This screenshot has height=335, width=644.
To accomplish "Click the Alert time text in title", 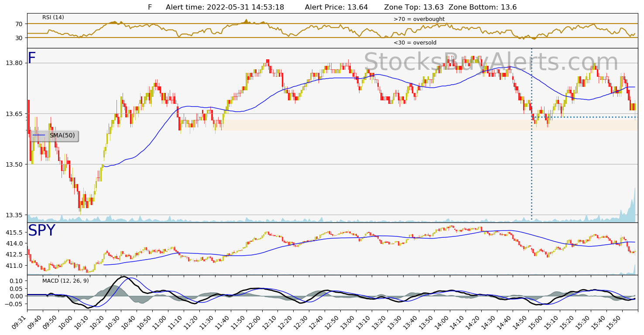I will pyautogui.click(x=225, y=7).
